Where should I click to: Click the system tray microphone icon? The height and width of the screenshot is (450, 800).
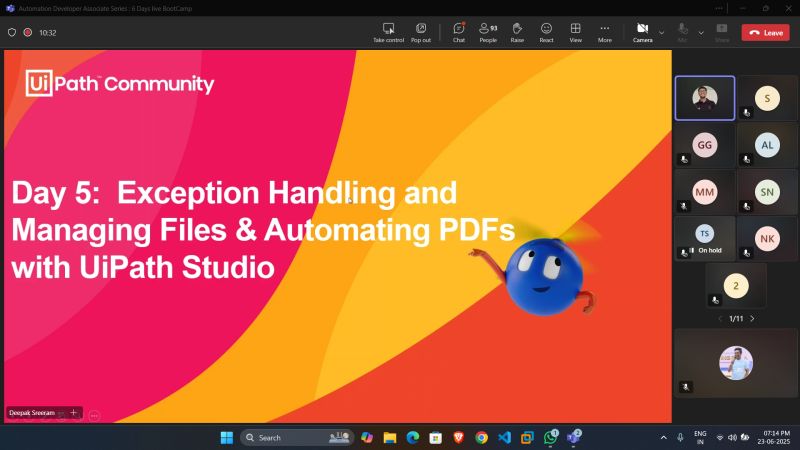(x=680, y=438)
